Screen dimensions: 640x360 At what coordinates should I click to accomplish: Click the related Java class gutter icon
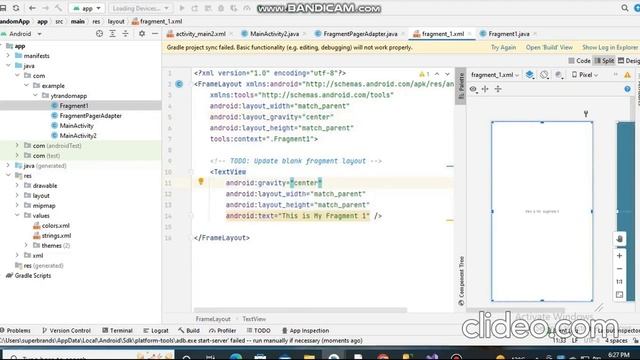coord(179,84)
